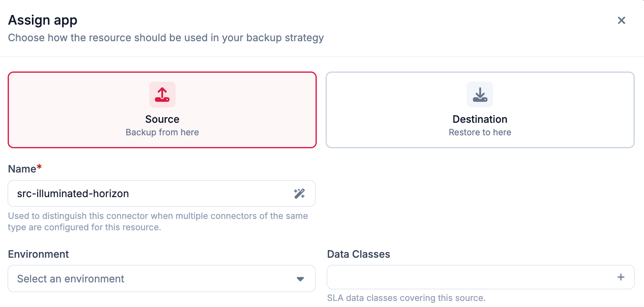This screenshot has height=307, width=644.
Task: Open the Environment dropdown
Action: [161, 279]
